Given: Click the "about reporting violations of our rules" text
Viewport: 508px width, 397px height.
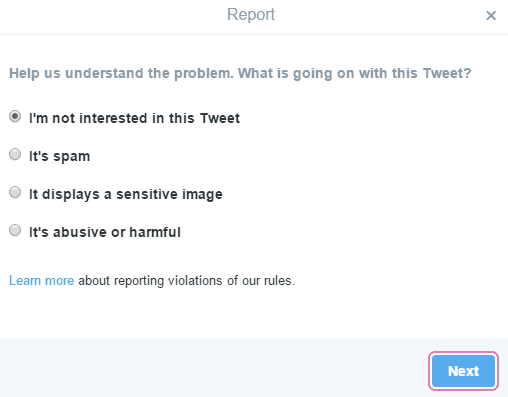Looking at the screenshot, I should pyautogui.click(x=187, y=281).
